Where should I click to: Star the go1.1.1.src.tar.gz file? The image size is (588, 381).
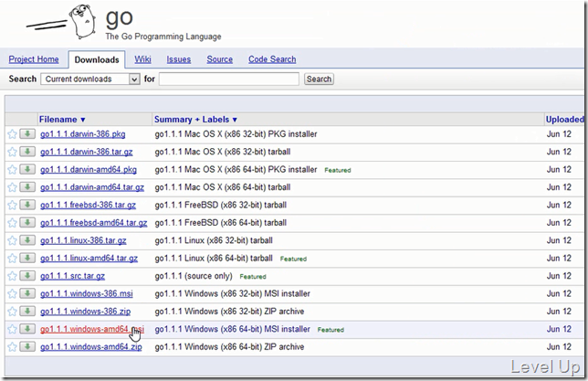coord(13,276)
